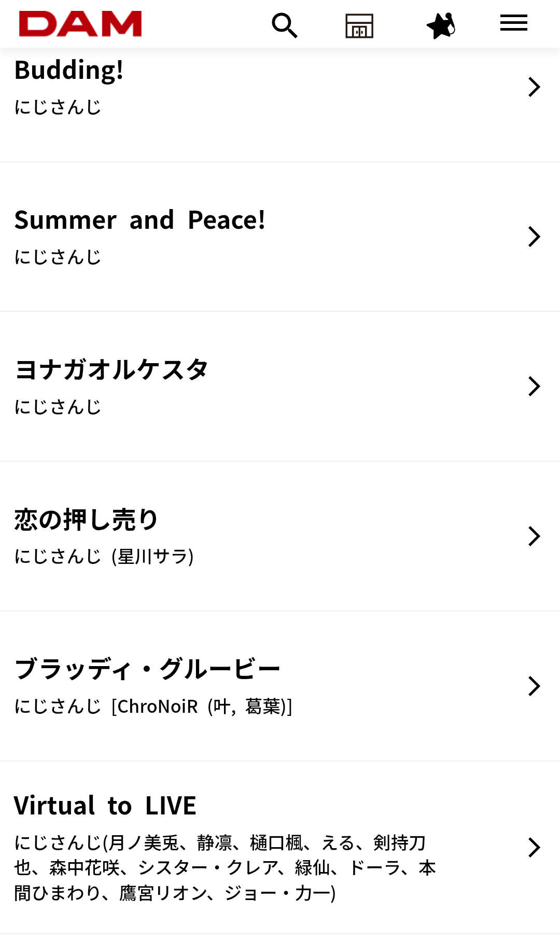Click the Virtual to LIVE row arrow
560x940 pixels.
534,847
